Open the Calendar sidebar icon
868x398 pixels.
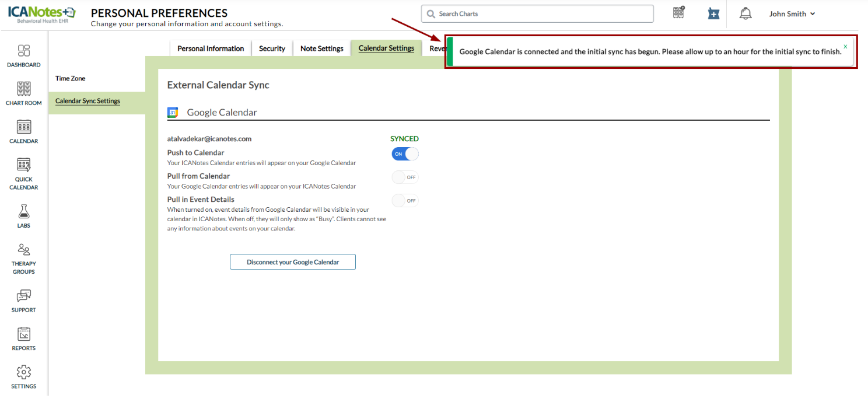pos(24,127)
